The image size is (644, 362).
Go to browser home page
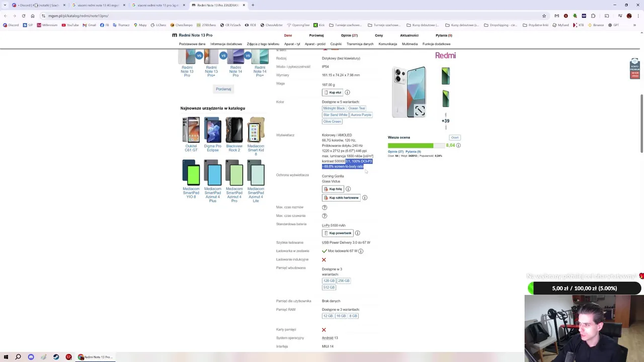click(x=33, y=16)
